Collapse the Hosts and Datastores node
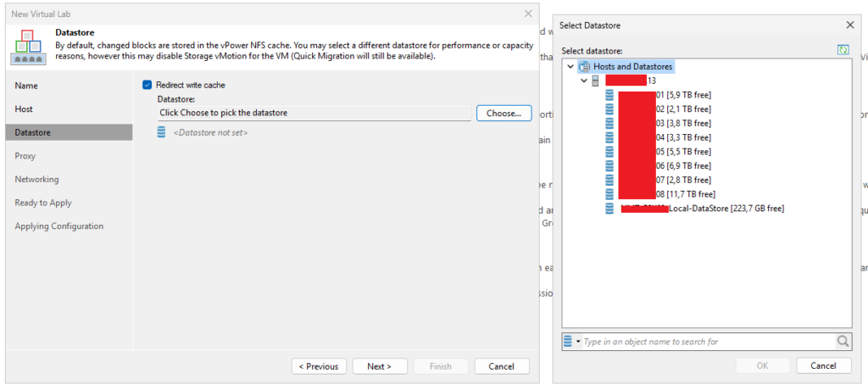 [x=570, y=66]
